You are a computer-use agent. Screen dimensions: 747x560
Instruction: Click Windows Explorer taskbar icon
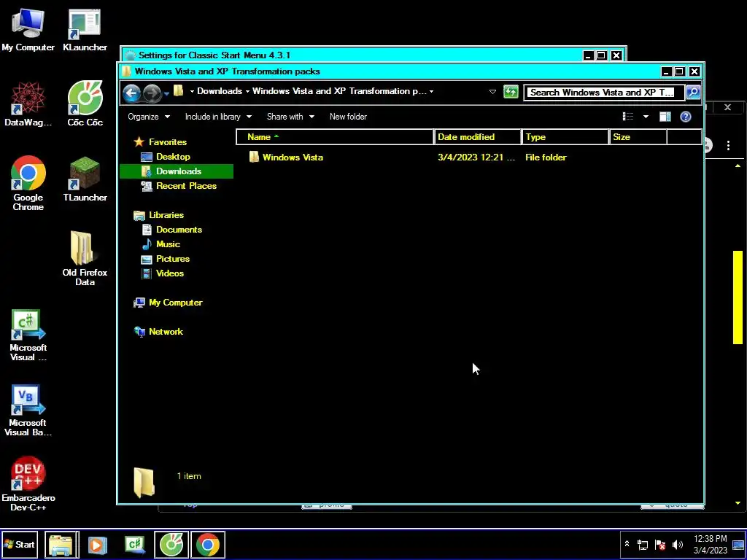(62, 544)
